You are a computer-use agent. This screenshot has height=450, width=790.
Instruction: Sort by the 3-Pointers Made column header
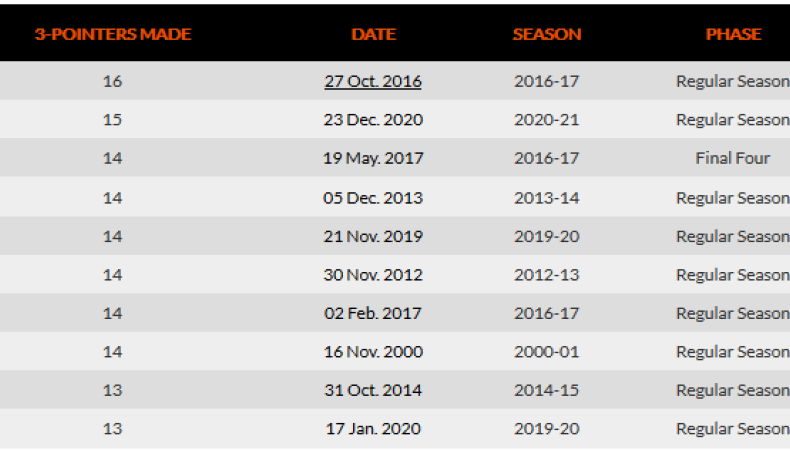113,34
